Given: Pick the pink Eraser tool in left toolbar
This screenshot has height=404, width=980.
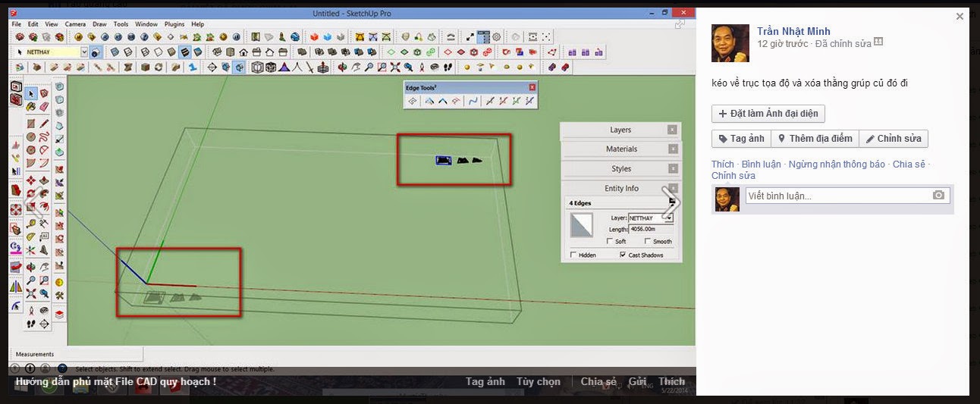Looking at the screenshot, I should coord(44,106).
